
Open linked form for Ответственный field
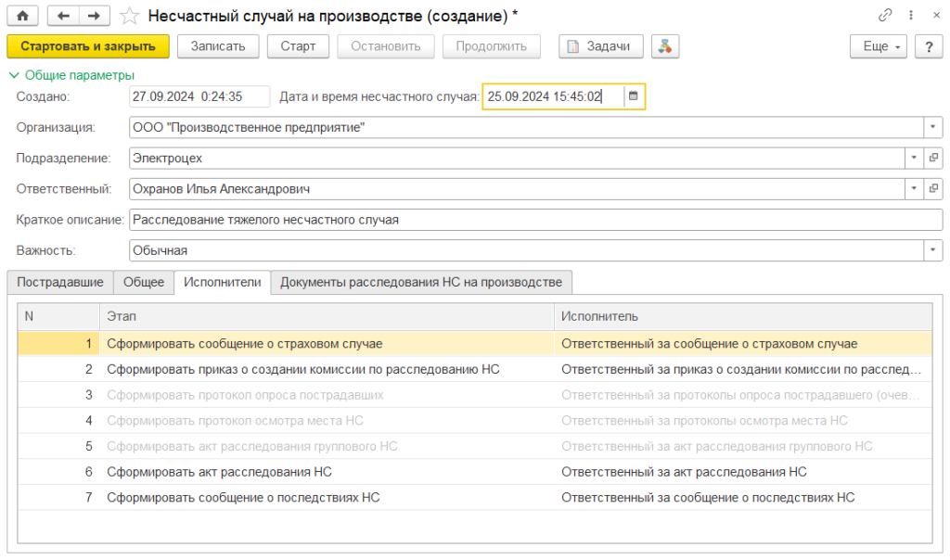(933, 189)
